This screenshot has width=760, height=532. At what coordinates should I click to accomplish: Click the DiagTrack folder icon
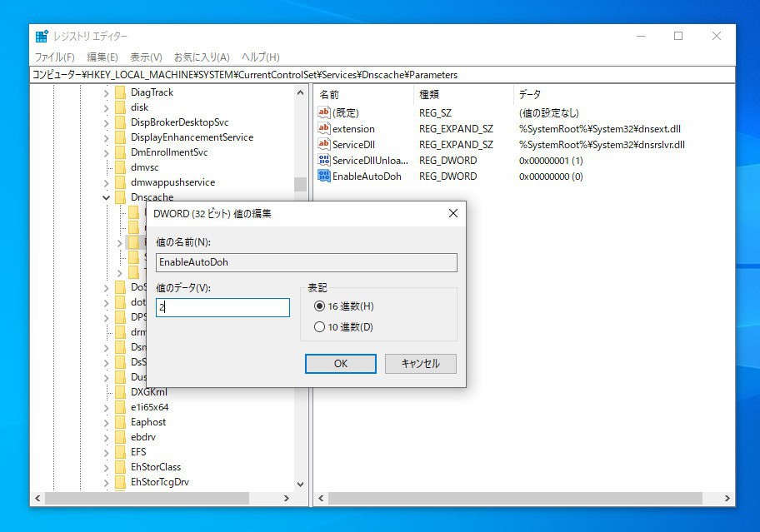click(121, 92)
